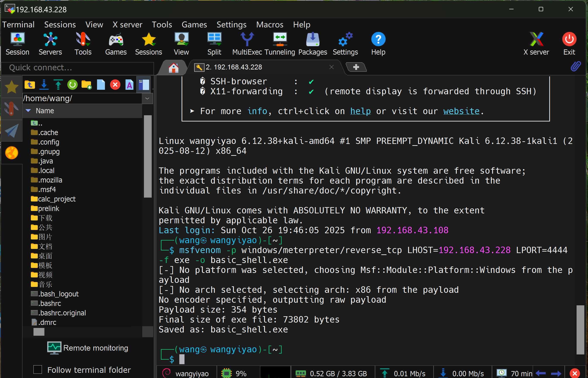Enable Follow terminal folder checkbox

38,369
